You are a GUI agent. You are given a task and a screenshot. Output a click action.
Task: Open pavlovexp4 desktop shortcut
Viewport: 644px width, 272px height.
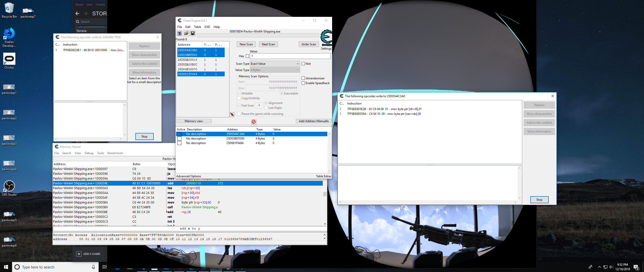9,166
